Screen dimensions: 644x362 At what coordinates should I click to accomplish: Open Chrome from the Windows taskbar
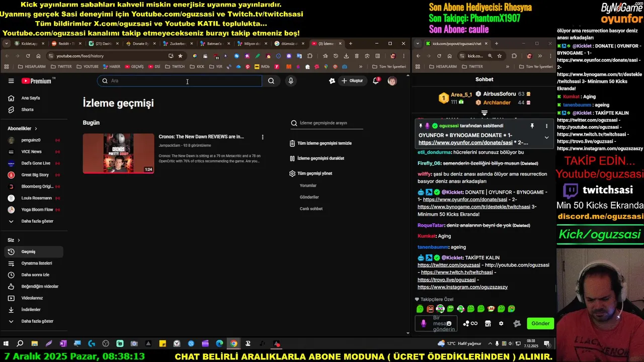coord(234,344)
